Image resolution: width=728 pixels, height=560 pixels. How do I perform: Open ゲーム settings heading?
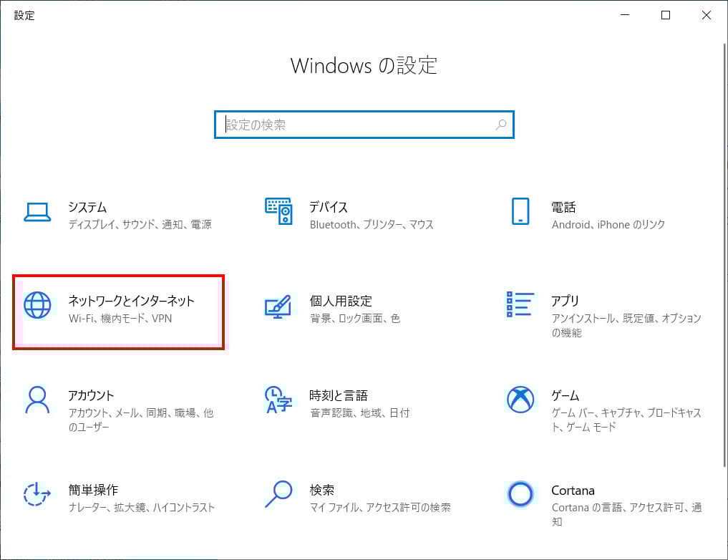565,395
